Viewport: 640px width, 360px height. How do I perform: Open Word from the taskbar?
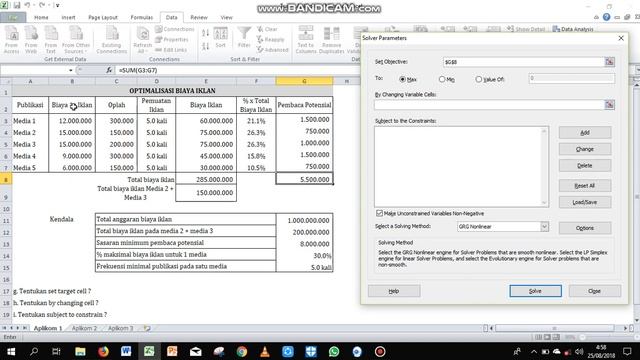coord(126,351)
